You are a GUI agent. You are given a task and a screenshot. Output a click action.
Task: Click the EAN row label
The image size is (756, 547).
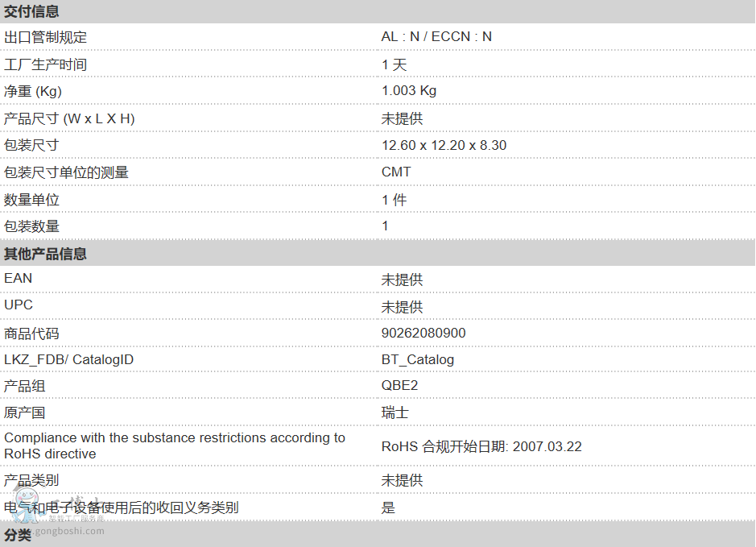coord(19,279)
